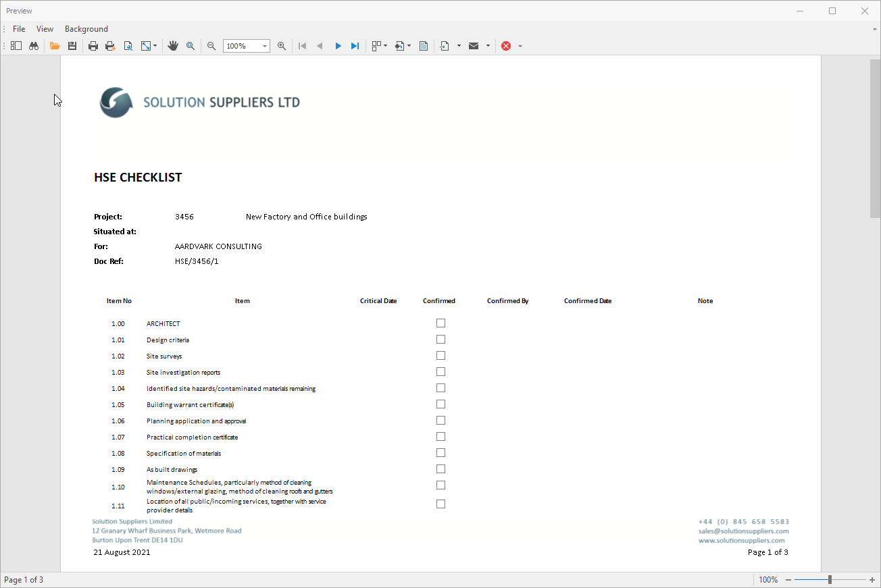Go to the first page
This screenshot has width=881, height=588.
303,46
